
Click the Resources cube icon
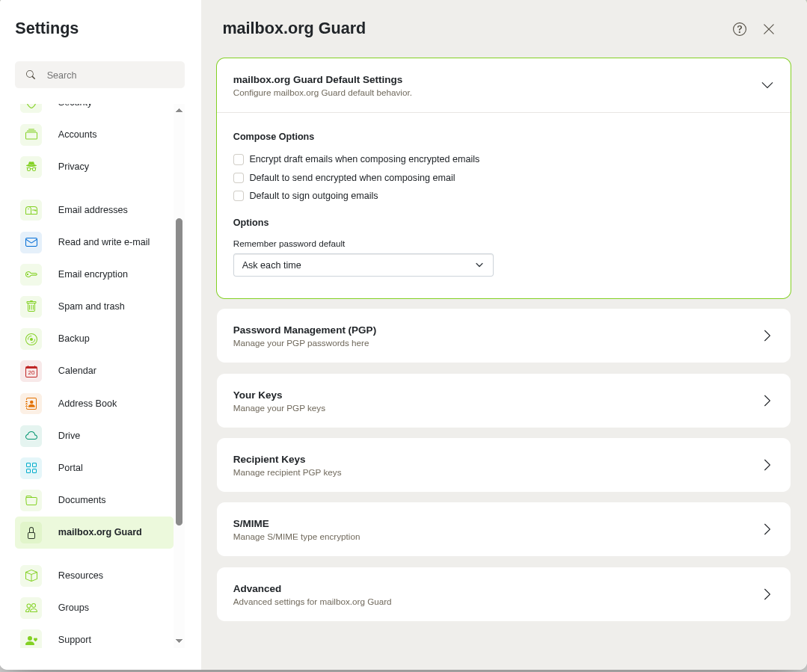tap(31, 576)
